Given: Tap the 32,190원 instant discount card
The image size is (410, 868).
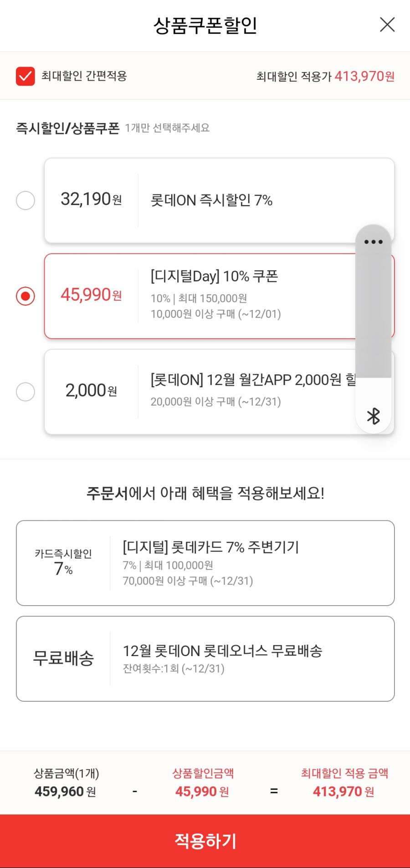Looking at the screenshot, I should [x=219, y=200].
